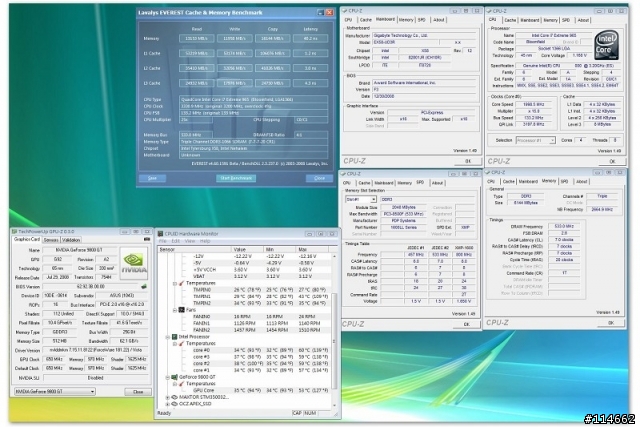Screen dimensions: 640x427
Task: Open Help menu in Hardware Monitor
Action: click(x=205, y=241)
